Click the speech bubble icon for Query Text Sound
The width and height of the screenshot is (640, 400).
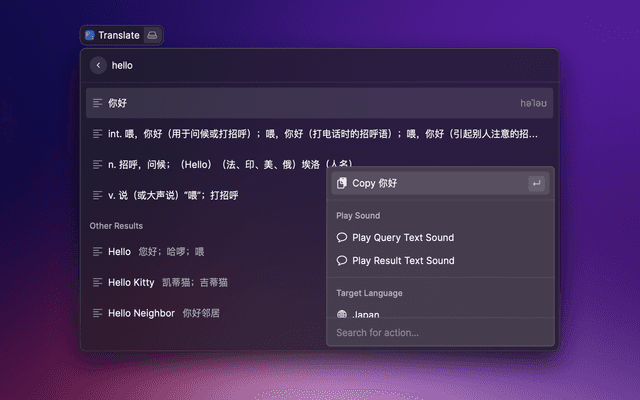click(x=342, y=238)
